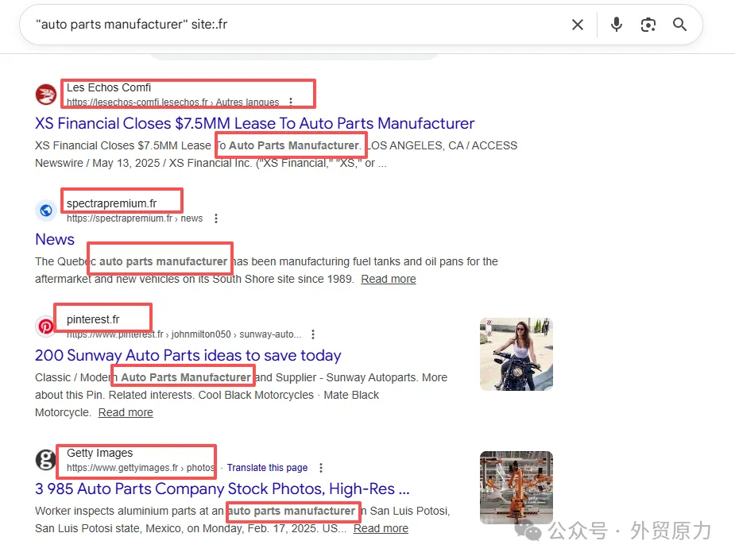The height and width of the screenshot is (560, 735).
Task: Click Read more under spectrapremium snippet
Action: (x=389, y=279)
